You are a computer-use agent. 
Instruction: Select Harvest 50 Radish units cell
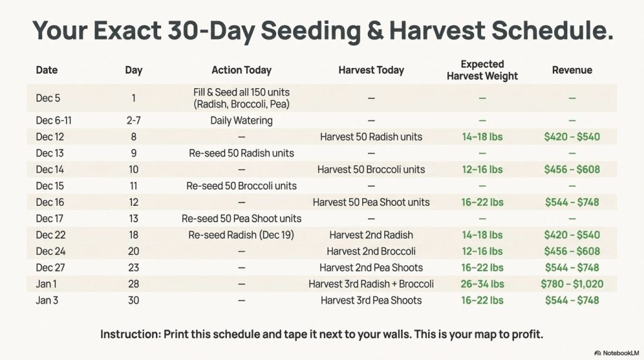pos(371,137)
